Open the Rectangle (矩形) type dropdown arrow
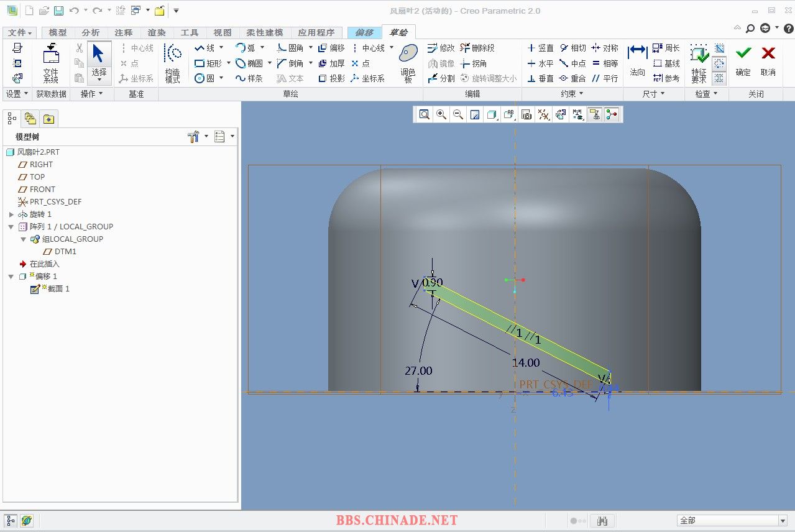 tap(228, 63)
